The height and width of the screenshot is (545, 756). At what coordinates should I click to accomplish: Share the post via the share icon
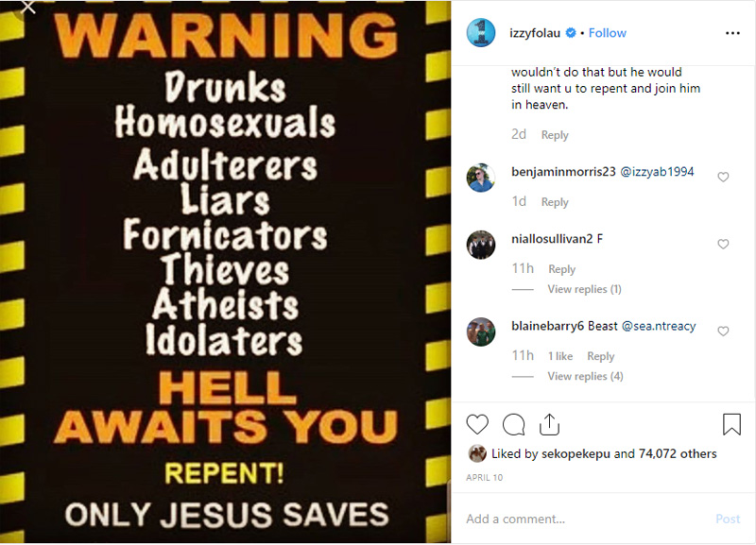click(549, 424)
